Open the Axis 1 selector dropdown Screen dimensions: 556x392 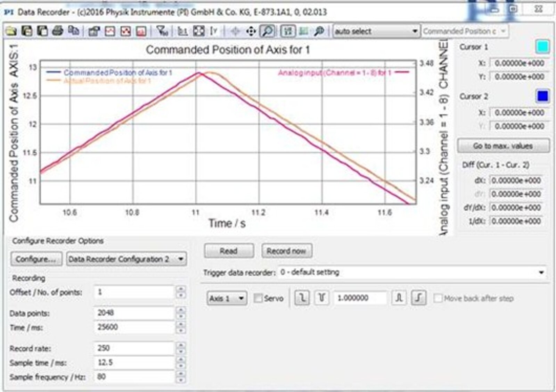(x=227, y=298)
